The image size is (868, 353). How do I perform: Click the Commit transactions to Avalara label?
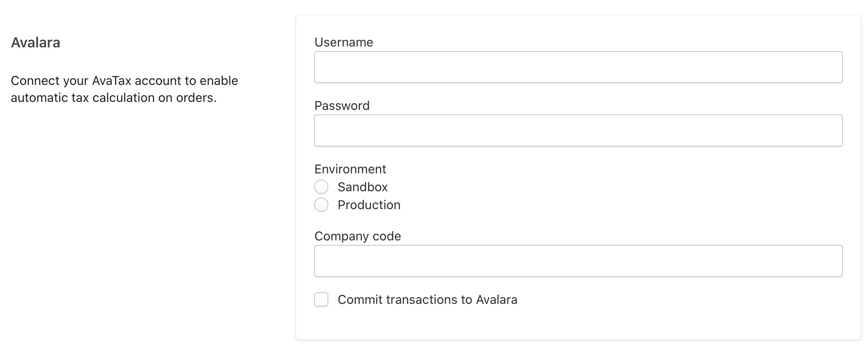point(427,299)
